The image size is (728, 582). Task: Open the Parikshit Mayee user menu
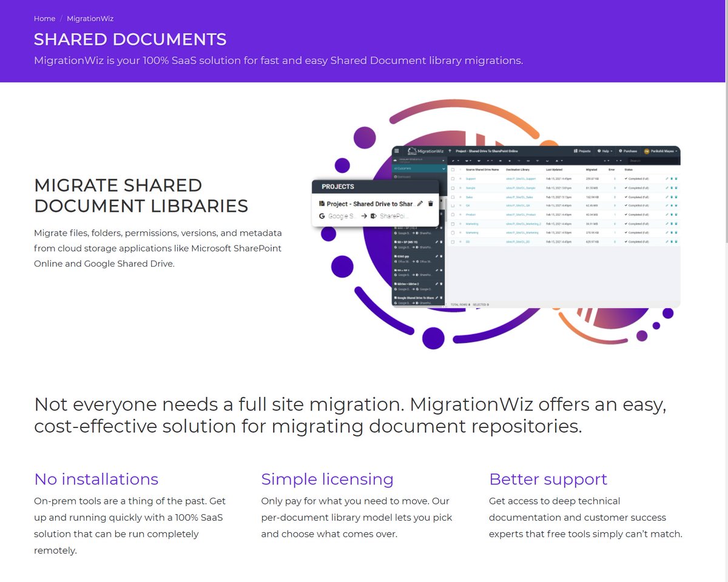pos(662,151)
